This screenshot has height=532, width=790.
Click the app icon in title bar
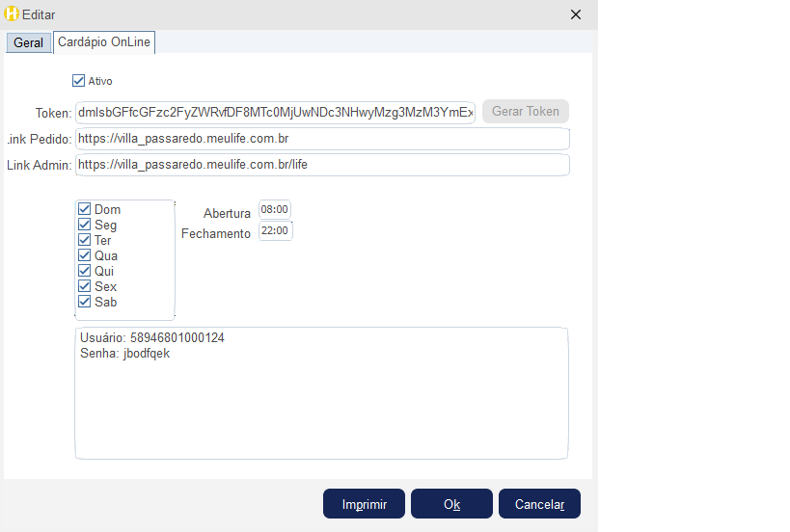(x=13, y=14)
